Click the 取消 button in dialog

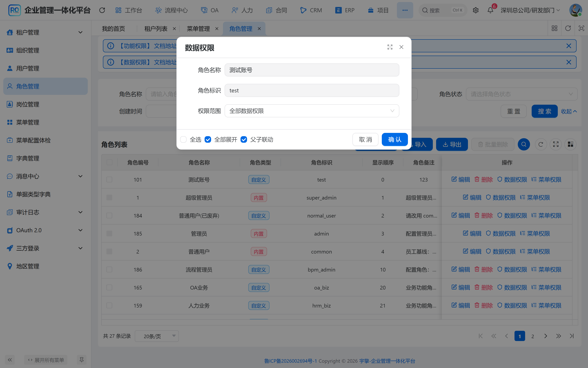pyautogui.click(x=365, y=139)
